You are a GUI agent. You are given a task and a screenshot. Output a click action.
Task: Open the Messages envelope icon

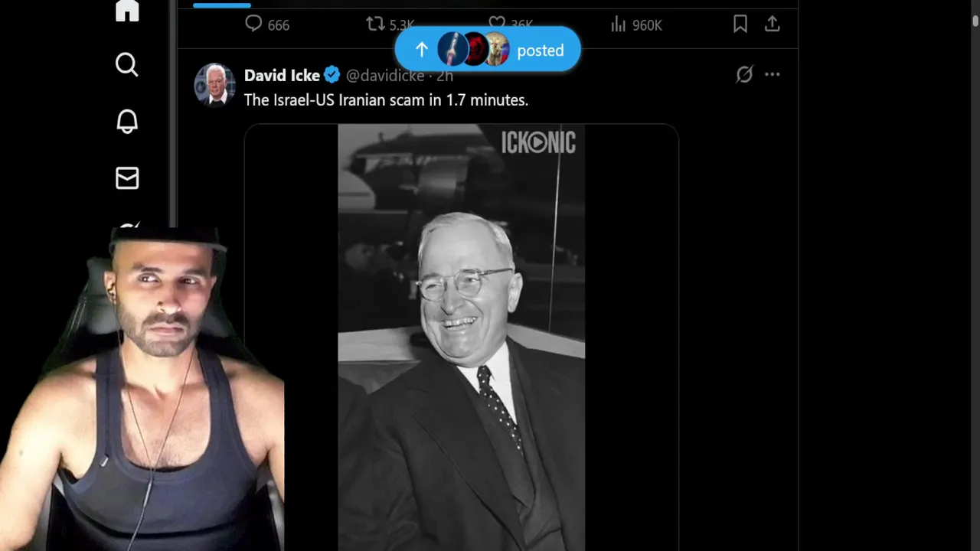coord(127,178)
